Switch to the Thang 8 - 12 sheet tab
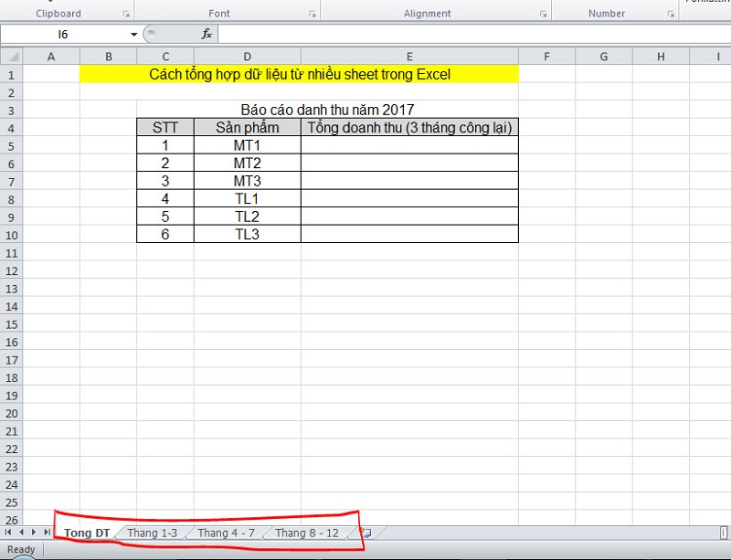Screen dimensions: 731x560 point(307,533)
